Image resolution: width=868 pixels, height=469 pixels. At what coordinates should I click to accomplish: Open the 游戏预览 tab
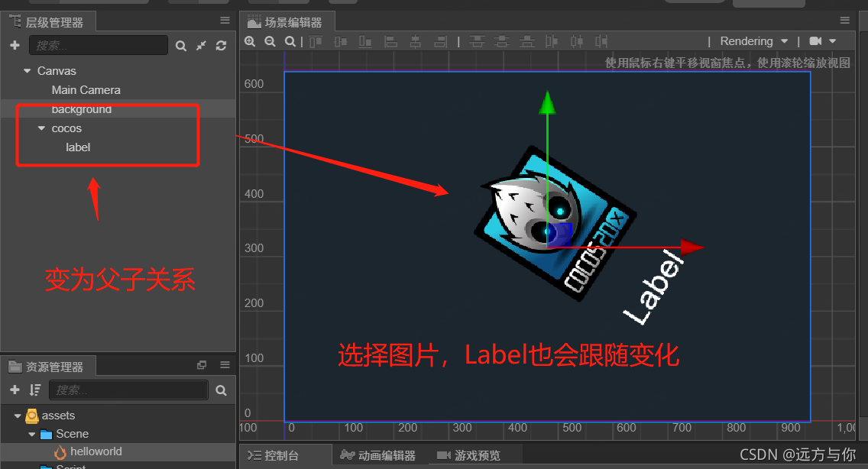coord(469,455)
